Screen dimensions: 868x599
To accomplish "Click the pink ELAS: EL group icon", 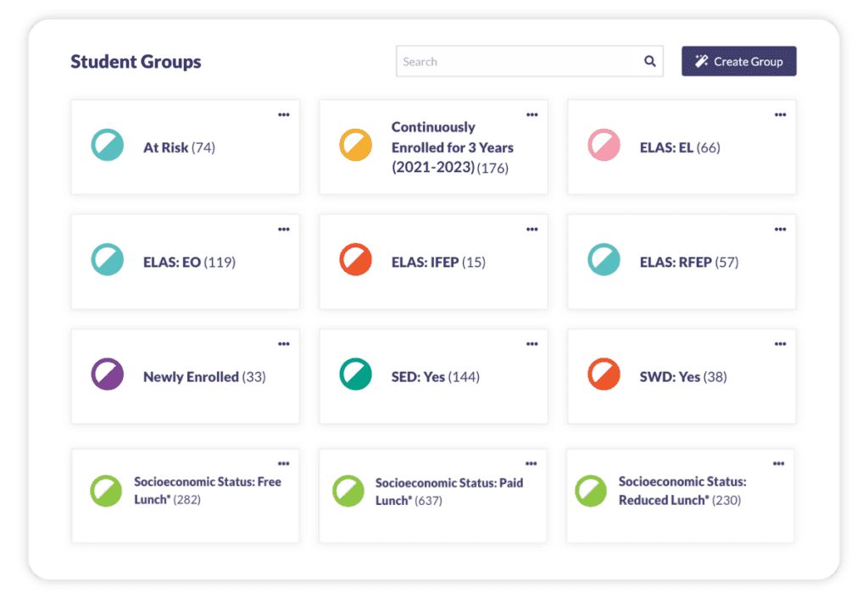I will (604, 146).
